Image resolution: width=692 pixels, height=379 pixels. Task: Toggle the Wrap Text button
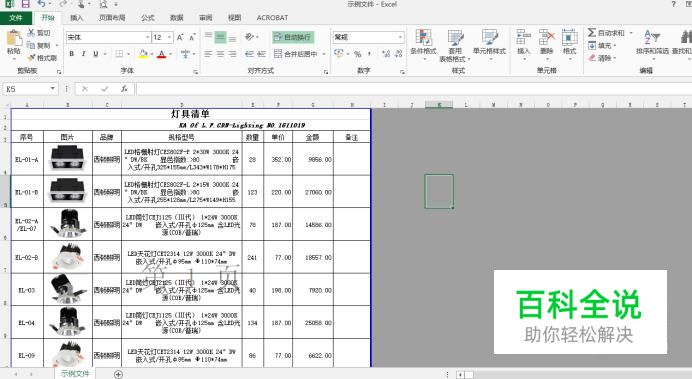tap(293, 37)
